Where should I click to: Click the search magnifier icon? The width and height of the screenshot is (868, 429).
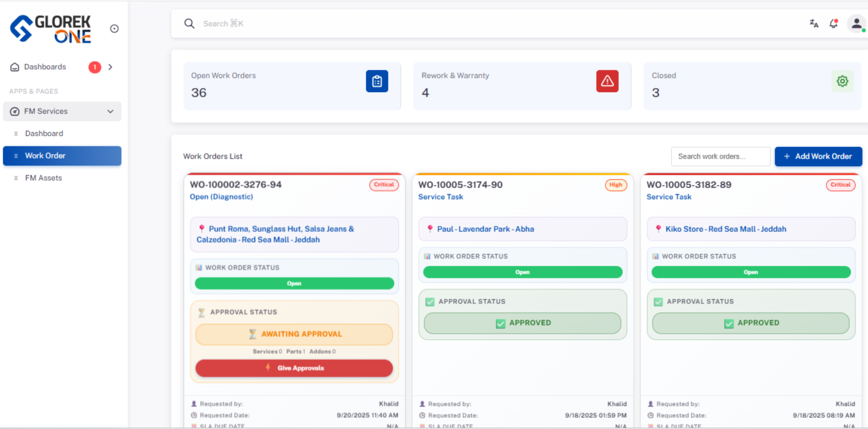189,23
